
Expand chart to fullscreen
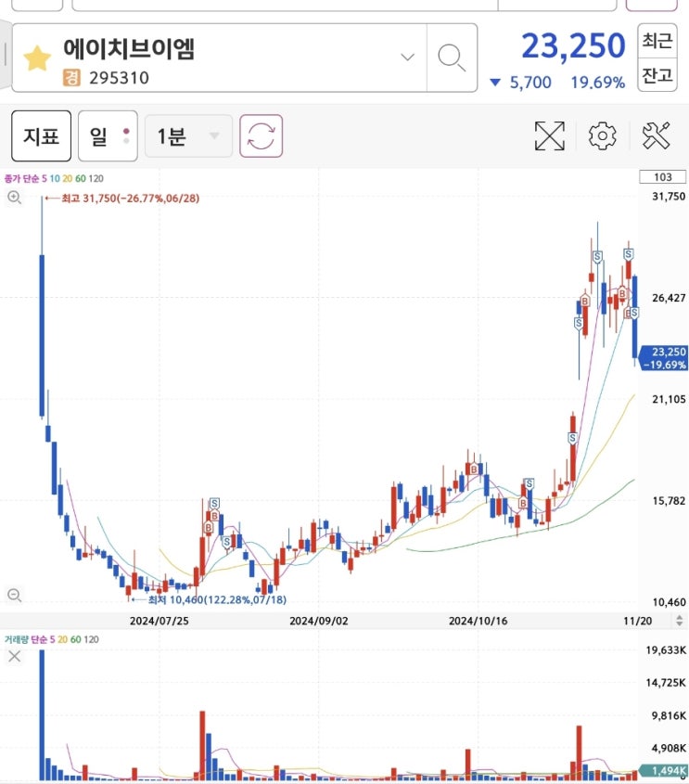pyautogui.click(x=550, y=135)
